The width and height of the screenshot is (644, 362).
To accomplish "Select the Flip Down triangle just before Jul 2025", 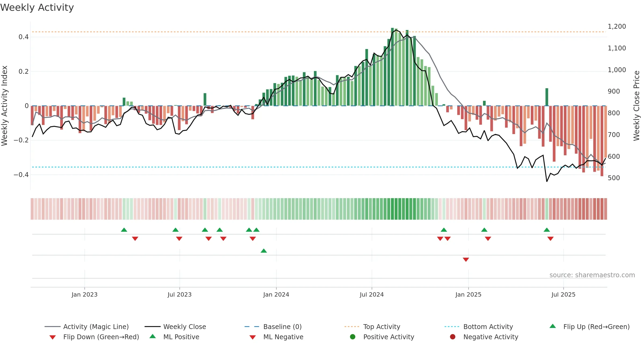I will [x=550, y=239].
